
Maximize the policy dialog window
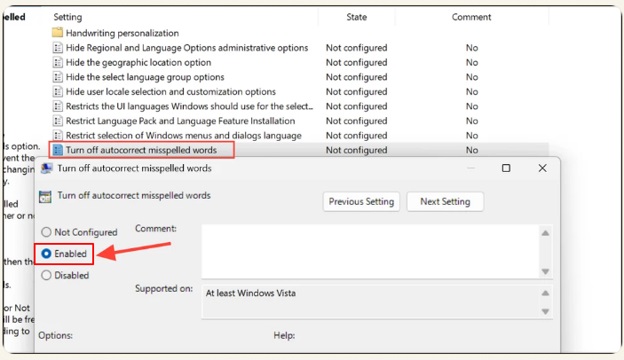[506, 168]
